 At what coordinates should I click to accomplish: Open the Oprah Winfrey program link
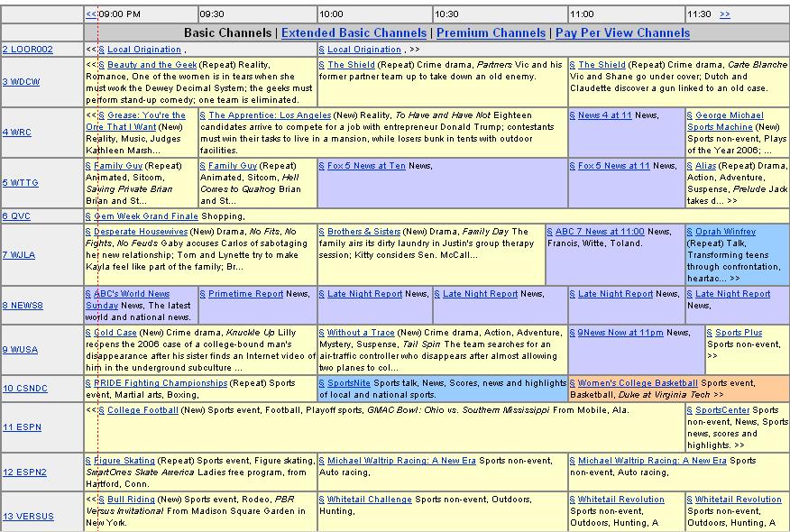(725, 232)
